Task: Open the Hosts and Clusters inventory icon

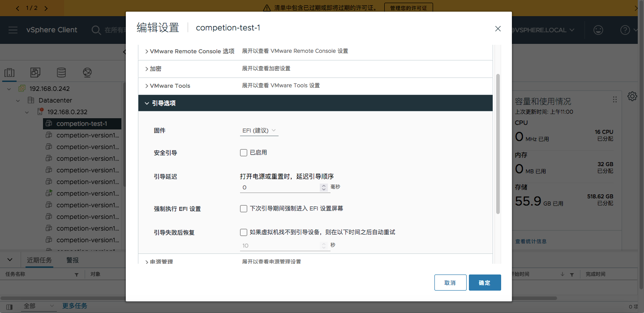Action: pos(9,73)
